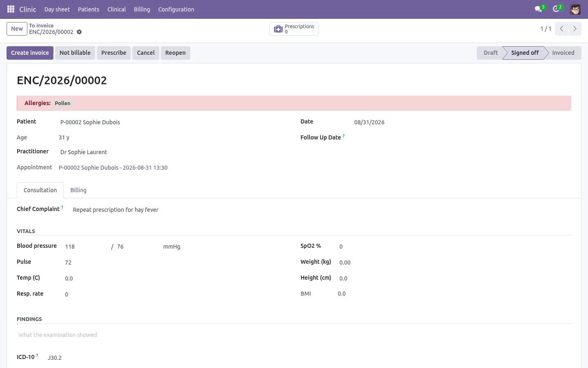
Task: Click the Prescribe button
Action: tap(114, 53)
